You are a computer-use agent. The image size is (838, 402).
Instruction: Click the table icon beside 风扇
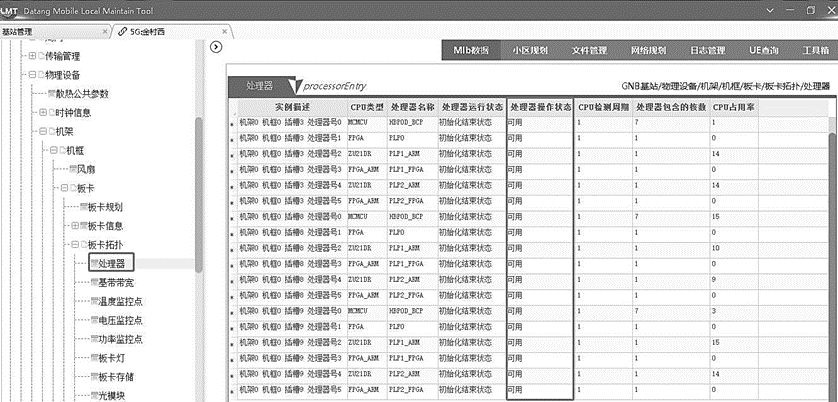(73, 169)
